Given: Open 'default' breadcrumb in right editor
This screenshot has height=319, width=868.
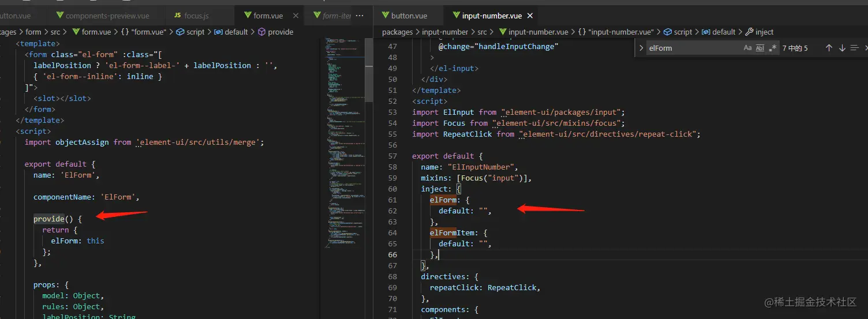Looking at the screenshot, I should pyautogui.click(x=718, y=32).
